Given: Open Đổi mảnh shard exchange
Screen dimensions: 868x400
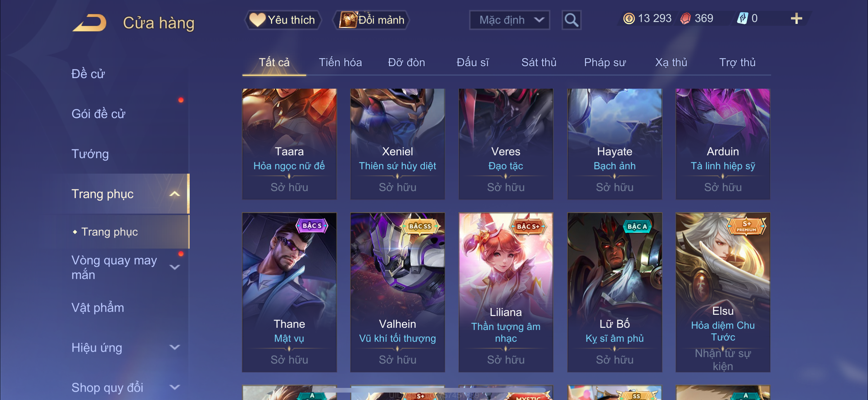Looking at the screenshot, I should click(x=371, y=20).
